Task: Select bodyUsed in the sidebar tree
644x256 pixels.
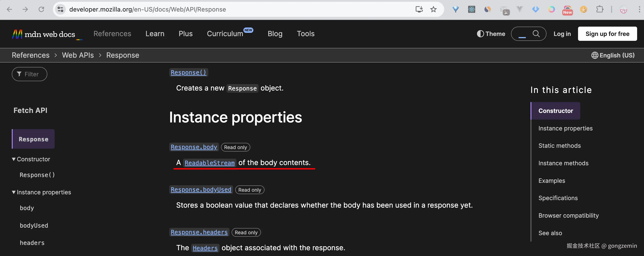Action: click(x=34, y=225)
